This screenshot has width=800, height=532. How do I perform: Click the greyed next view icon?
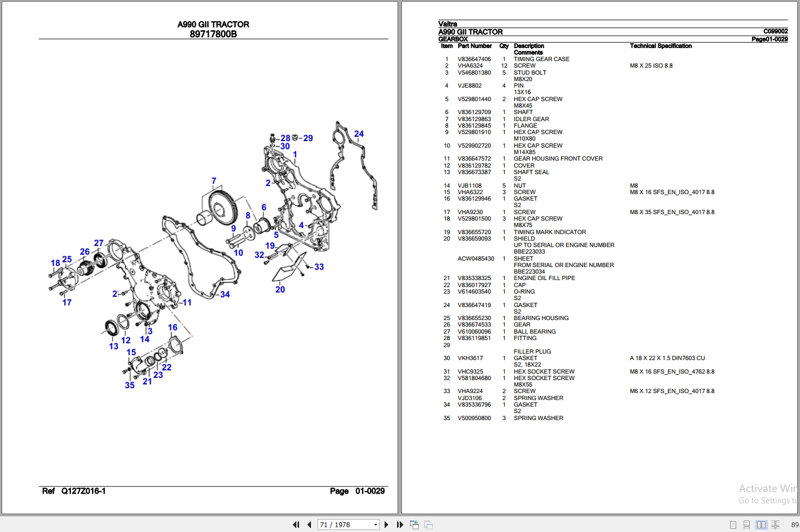428,524
